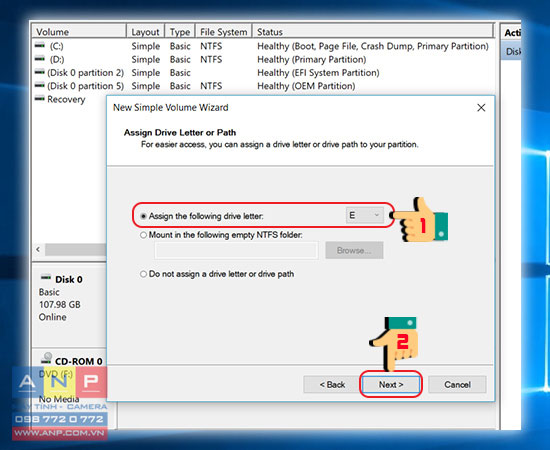Select the Disk 0 partition 2 volume icon
Viewport: 550px width, 450px height.
pos(40,72)
